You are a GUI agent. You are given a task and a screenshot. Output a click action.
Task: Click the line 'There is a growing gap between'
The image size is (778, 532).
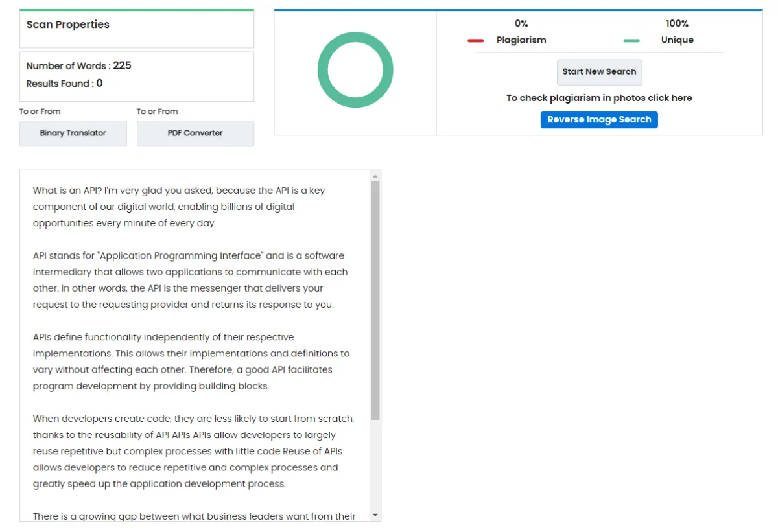coord(194,516)
